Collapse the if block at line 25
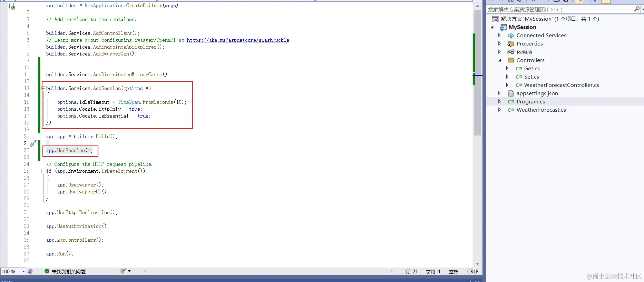 pyautogui.click(x=43, y=171)
